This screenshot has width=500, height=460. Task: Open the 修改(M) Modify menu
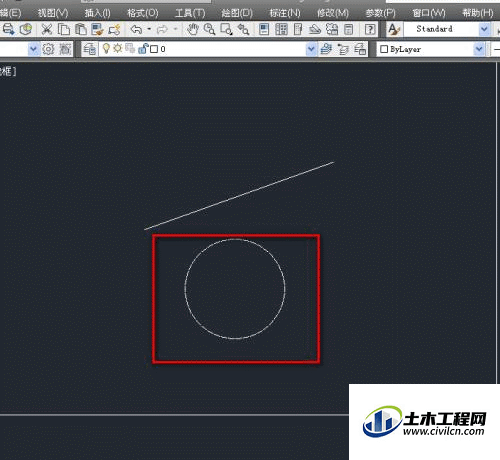333,13
